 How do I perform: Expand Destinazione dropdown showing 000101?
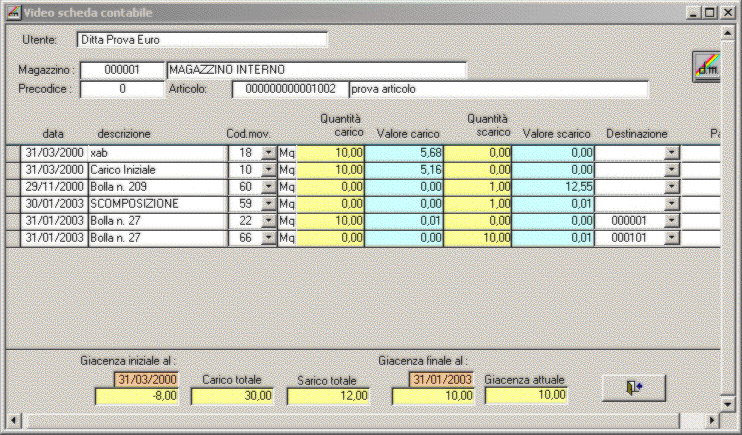(671, 238)
